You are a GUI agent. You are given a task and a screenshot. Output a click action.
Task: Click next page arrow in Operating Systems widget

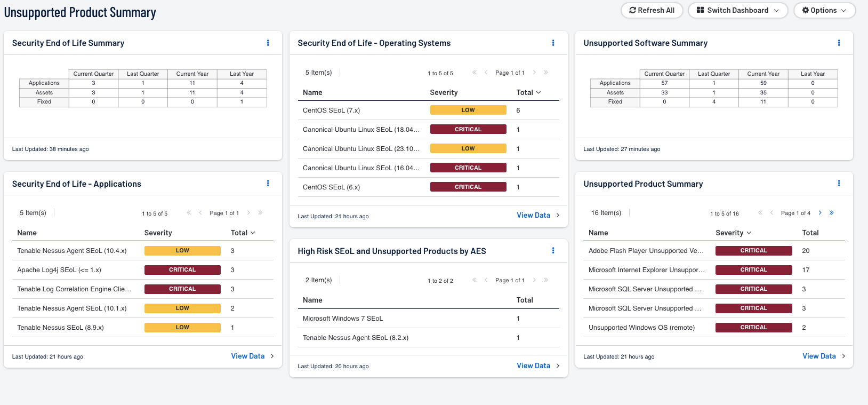(x=534, y=72)
